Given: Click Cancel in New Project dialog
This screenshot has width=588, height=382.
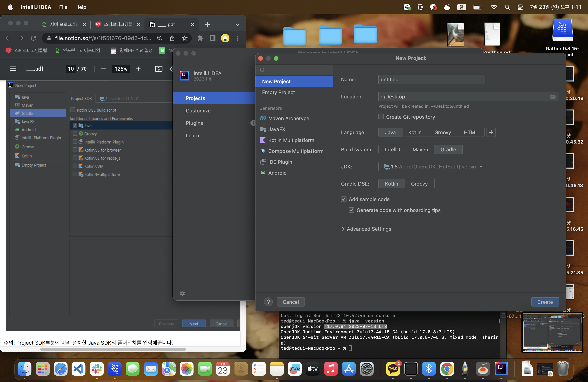Looking at the screenshot, I should [x=290, y=302].
